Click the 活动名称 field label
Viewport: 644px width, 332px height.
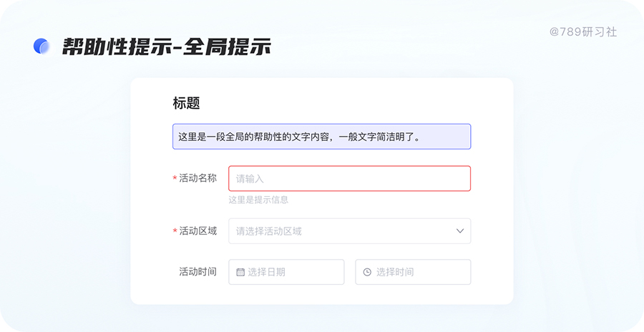tap(197, 178)
